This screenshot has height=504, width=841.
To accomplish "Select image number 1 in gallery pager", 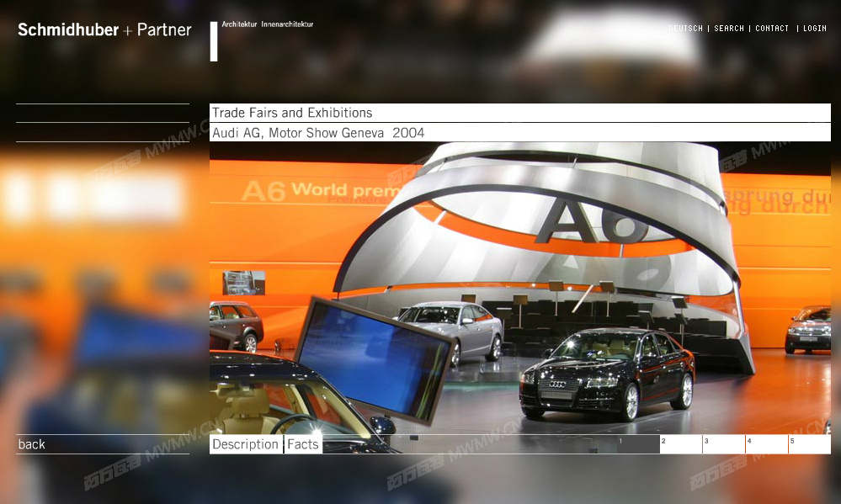I will [x=638, y=444].
